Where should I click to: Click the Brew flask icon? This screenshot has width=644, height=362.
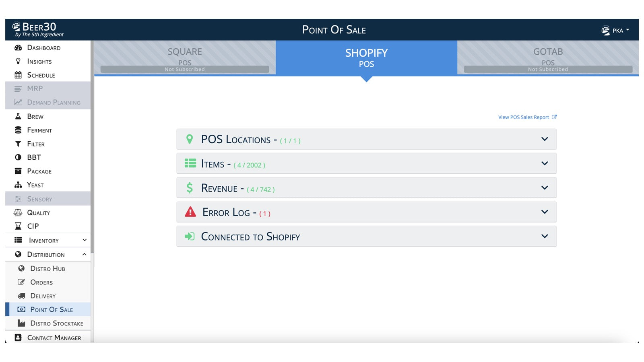tap(18, 116)
